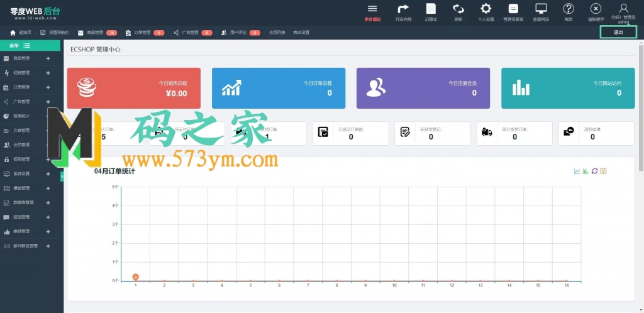Open the 已成交订单数 stat box
Image resolution: width=644 pixels, height=313 pixels.
tap(351, 133)
